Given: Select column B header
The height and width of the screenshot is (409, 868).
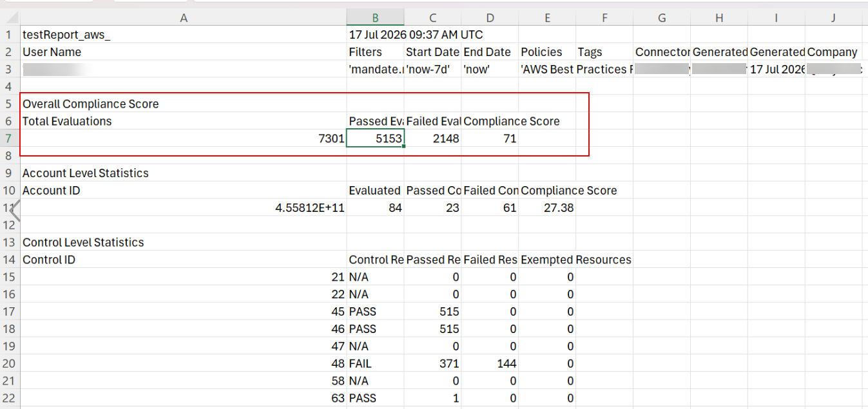Looking at the screenshot, I should [x=376, y=18].
